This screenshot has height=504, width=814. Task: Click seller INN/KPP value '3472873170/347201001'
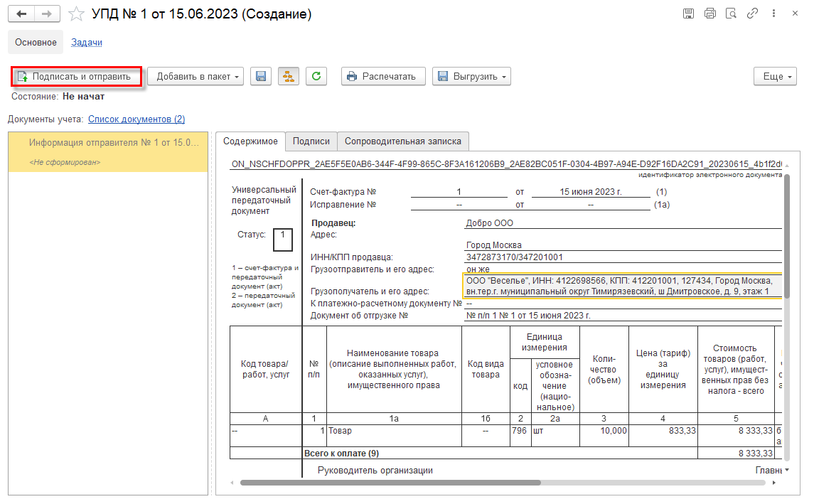coord(515,257)
